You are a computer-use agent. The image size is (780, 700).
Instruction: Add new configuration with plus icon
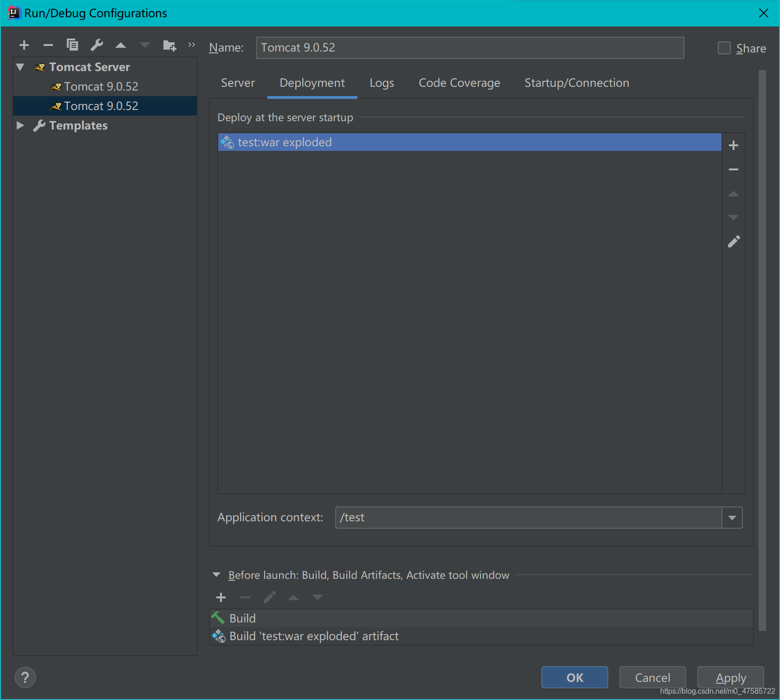click(x=24, y=45)
